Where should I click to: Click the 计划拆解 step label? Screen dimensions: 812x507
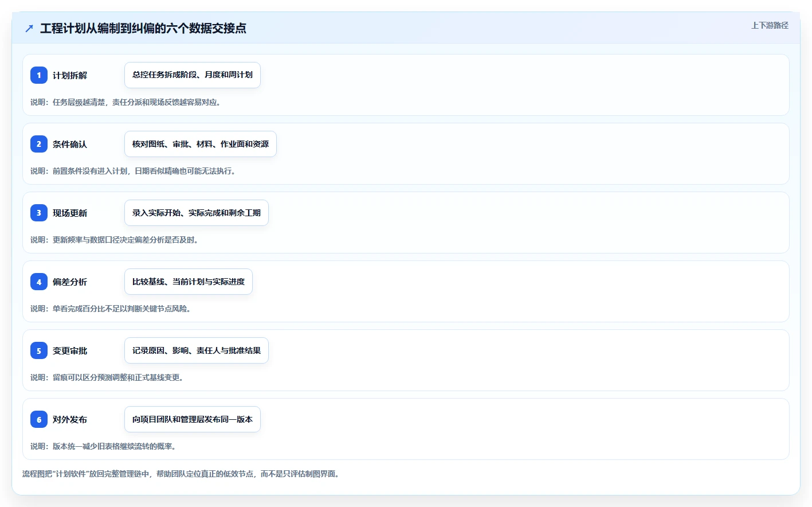[x=70, y=75]
